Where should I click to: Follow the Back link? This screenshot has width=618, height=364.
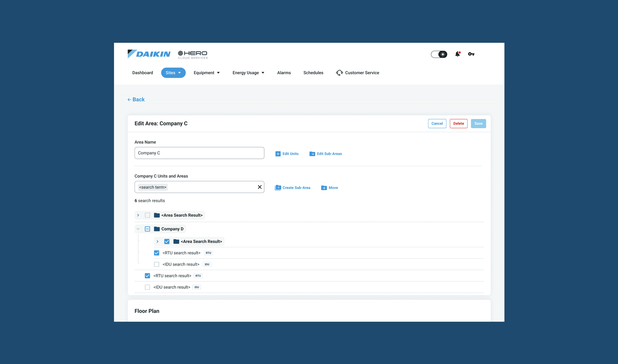tap(136, 99)
